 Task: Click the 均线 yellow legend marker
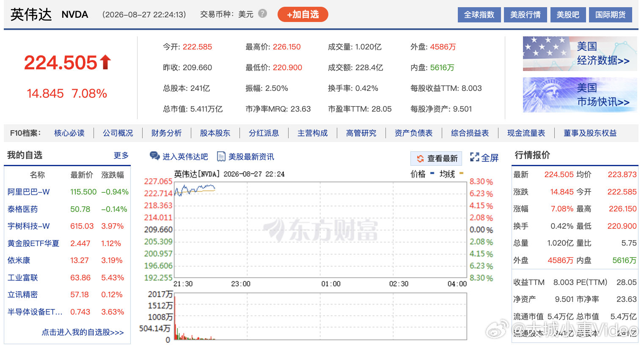461,173
